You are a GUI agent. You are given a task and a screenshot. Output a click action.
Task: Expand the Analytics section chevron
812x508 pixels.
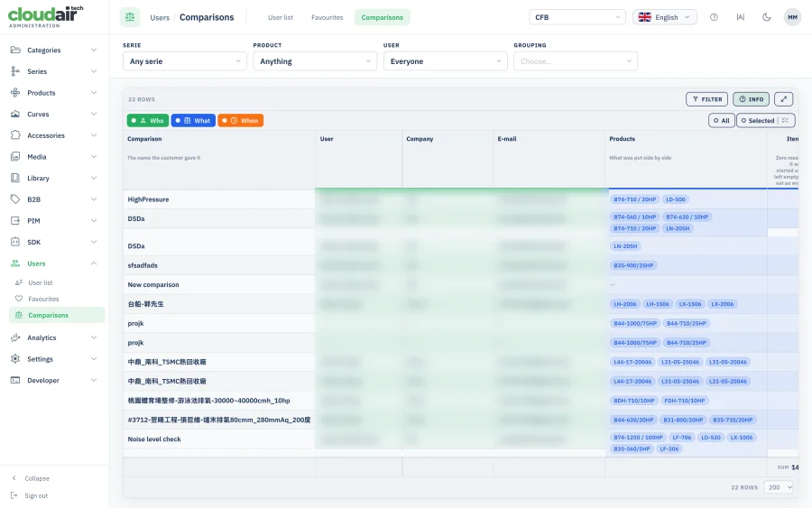94,337
